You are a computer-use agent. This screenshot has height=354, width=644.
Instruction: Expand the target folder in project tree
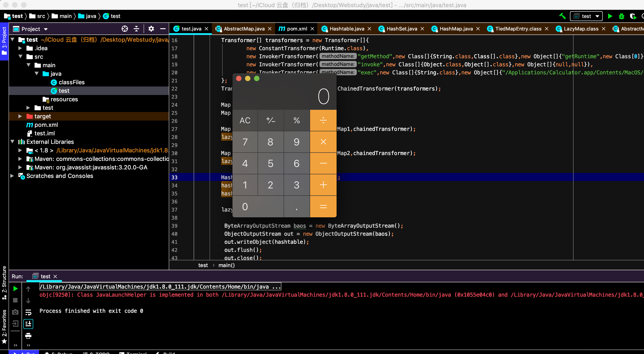click(x=20, y=116)
